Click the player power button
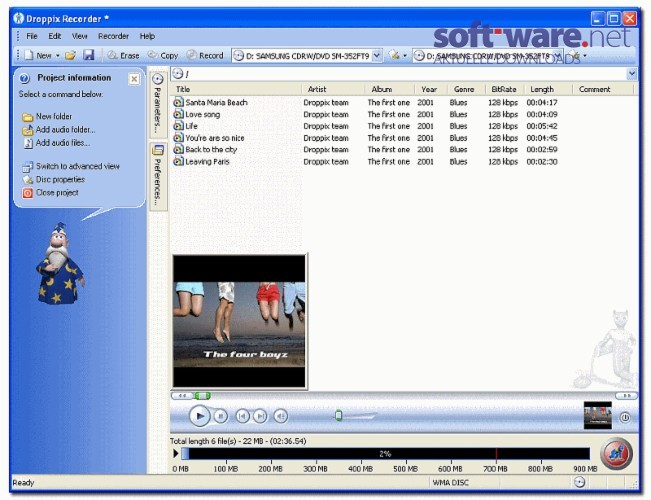Image resolution: width=651 pixels, height=500 pixels. [625, 417]
